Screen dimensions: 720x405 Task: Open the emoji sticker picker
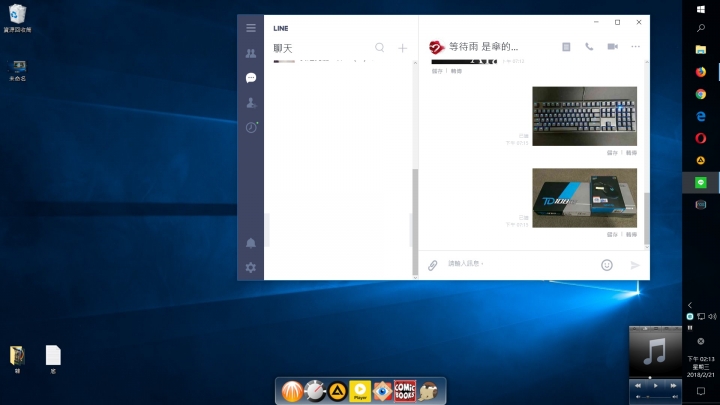pos(607,265)
